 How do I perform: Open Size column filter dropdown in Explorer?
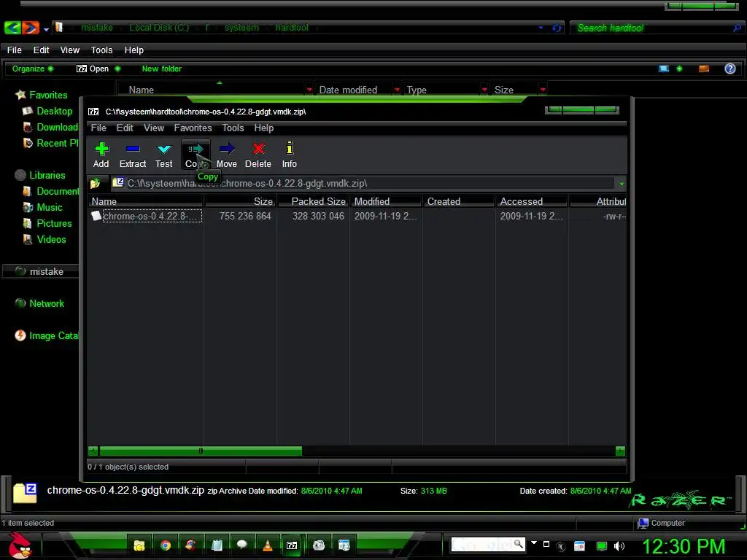tap(543, 90)
